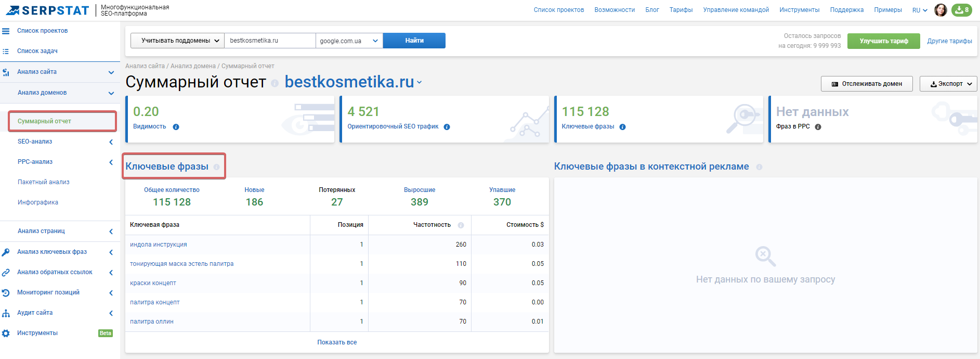Viewport: 980px width, 359px height.
Task: Click the key icon for Анализ ключевых фраз
Action: (6, 252)
